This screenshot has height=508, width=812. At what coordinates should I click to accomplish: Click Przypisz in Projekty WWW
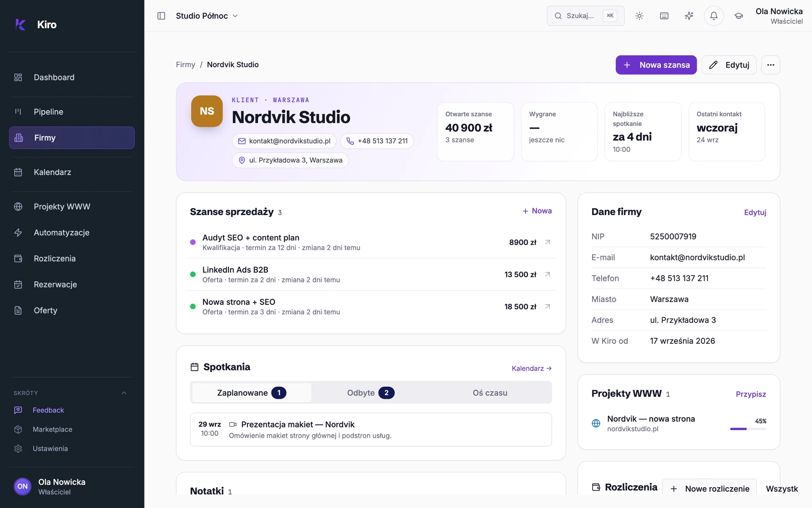pyautogui.click(x=751, y=394)
